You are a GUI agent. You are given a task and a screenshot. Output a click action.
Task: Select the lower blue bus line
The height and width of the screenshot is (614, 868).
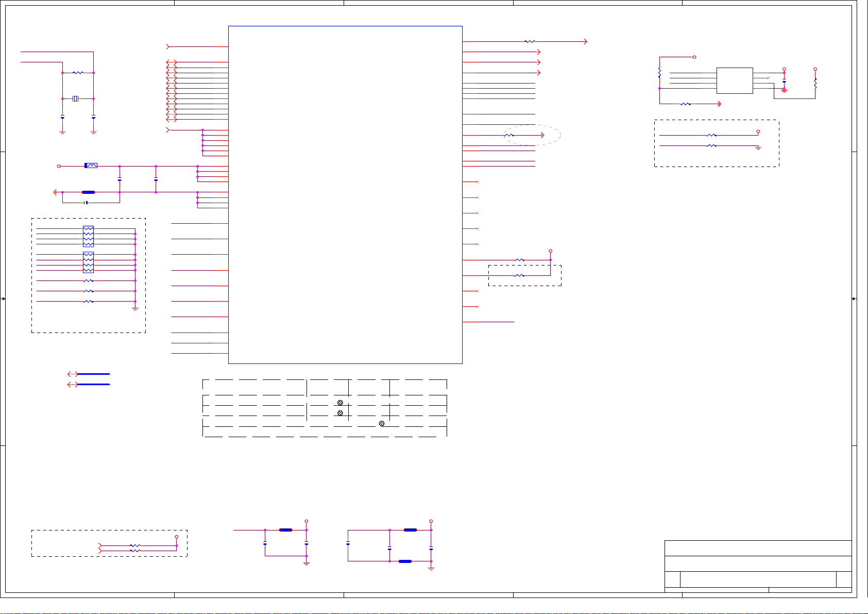93,384
